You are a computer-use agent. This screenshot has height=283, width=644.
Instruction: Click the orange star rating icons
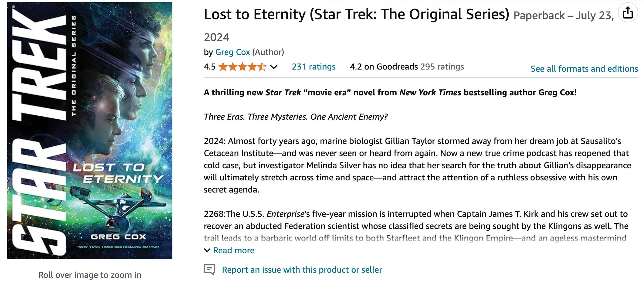point(242,67)
